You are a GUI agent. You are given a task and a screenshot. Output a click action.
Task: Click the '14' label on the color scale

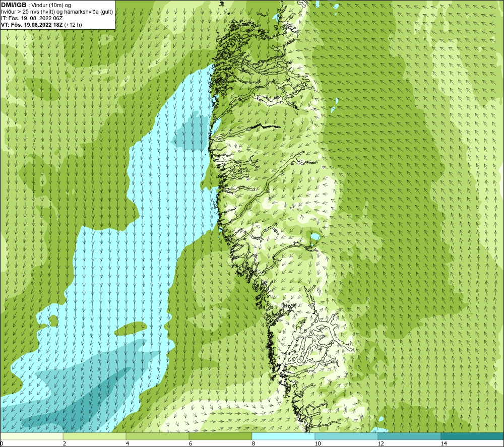[x=444, y=444]
